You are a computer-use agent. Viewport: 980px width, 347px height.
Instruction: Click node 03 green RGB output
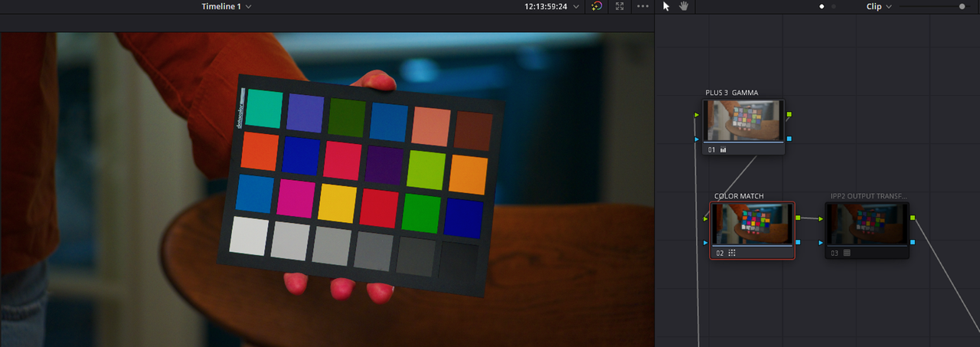(913, 218)
